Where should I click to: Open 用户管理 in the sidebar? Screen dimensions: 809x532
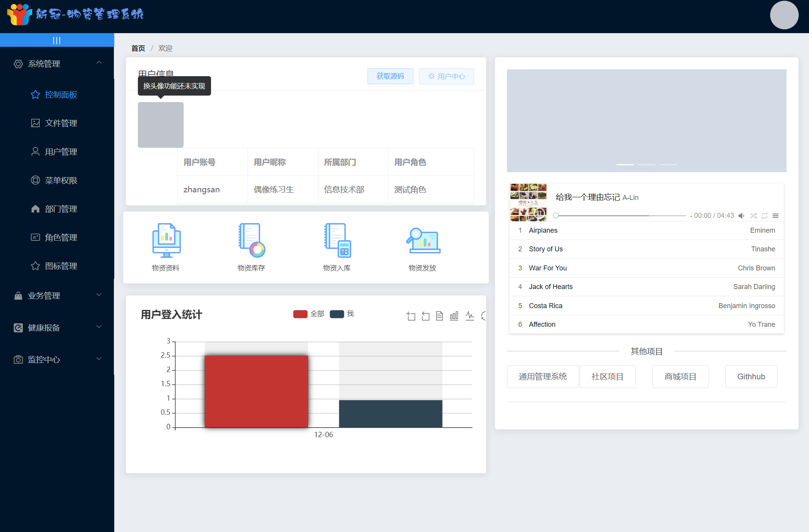pyautogui.click(x=61, y=152)
